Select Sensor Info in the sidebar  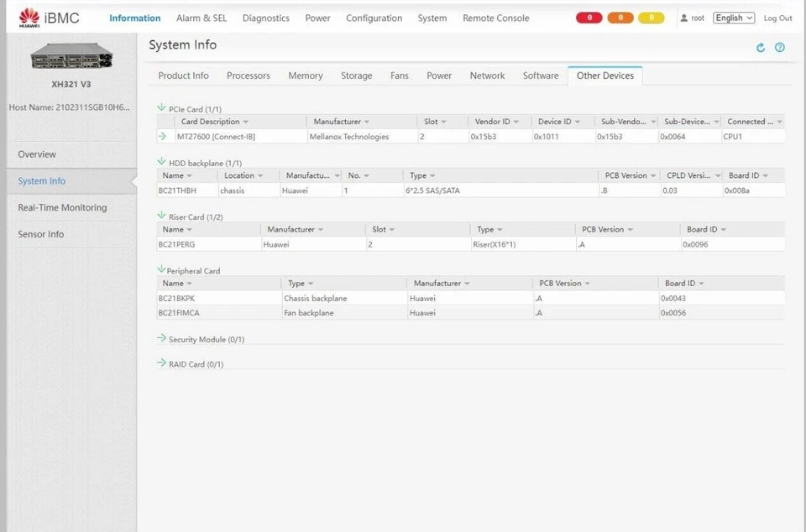tap(40, 234)
